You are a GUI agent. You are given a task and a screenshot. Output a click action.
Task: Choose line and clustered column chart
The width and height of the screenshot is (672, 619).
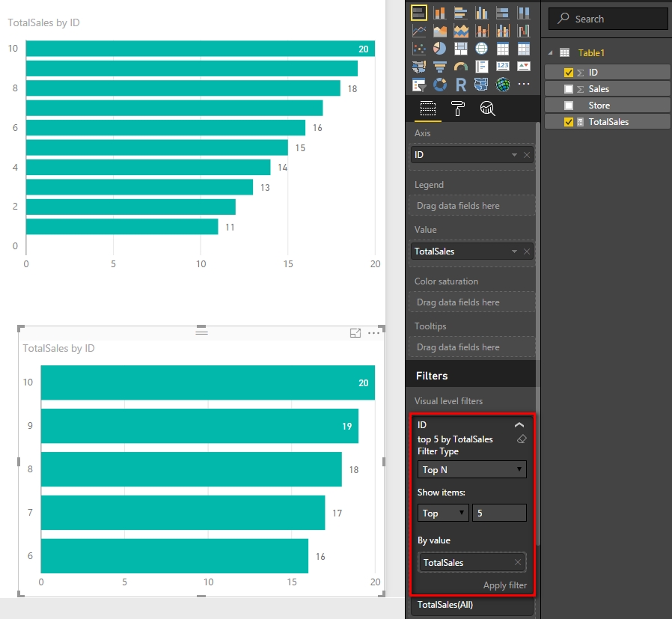(503, 31)
